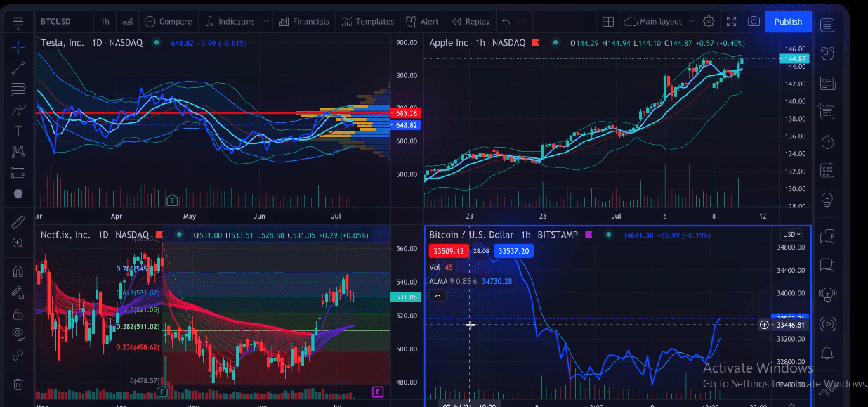The height and width of the screenshot is (407, 868).
Task: Enter fullscreen mode
Action: (x=731, y=22)
